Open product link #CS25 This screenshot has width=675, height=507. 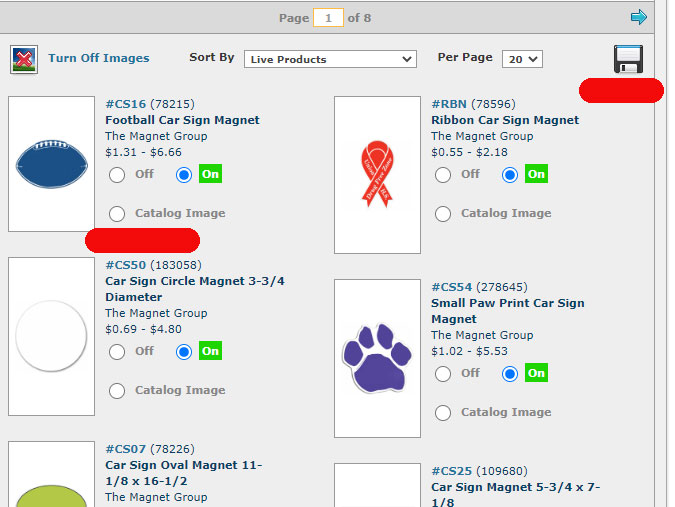[452, 471]
